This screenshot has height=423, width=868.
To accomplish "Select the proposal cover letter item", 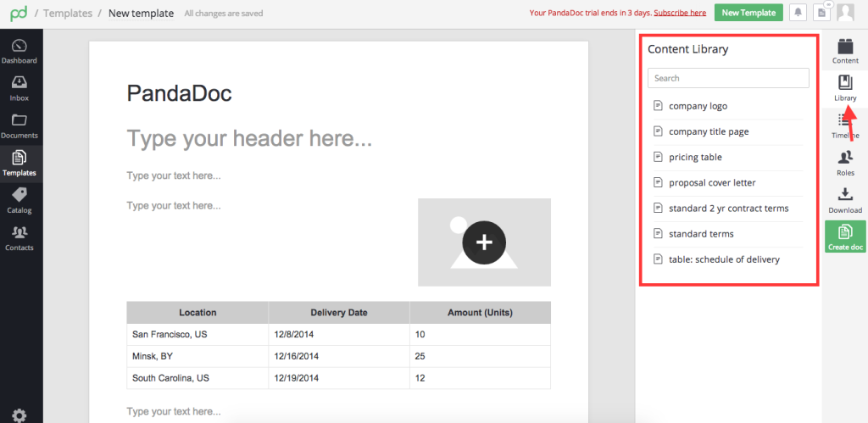I will tap(712, 183).
